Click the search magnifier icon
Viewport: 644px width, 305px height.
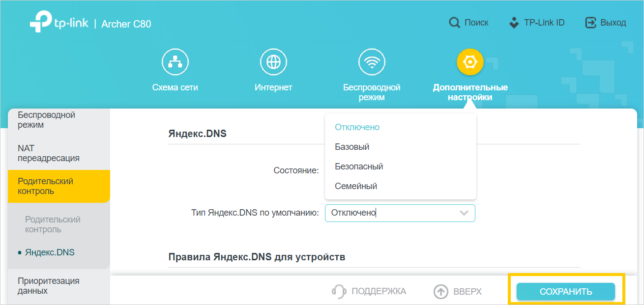pos(454,23)
